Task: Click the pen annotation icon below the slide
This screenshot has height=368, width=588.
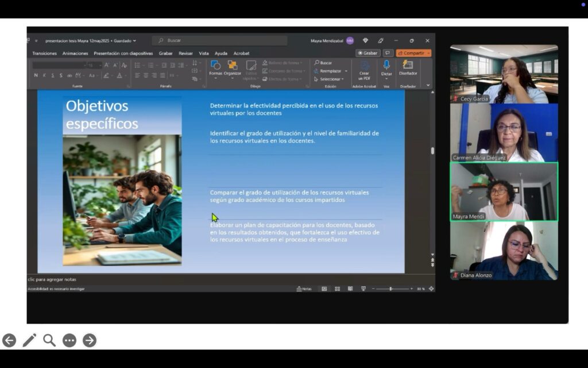Action: point(29,340)
